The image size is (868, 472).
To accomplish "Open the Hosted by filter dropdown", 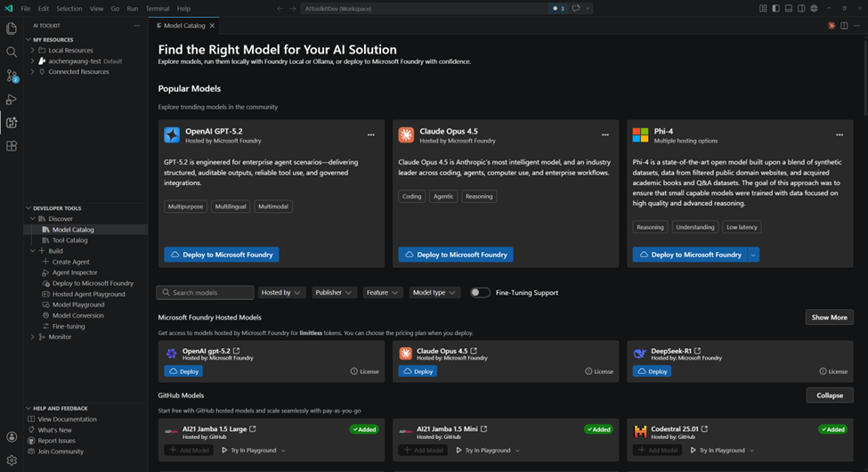I will (x=282, y=292).
